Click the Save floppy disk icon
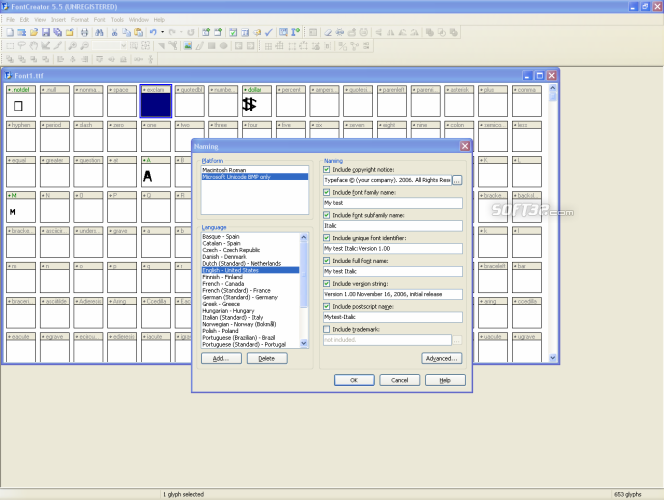This screenshot has height=500, width=664. coord(46,32)
